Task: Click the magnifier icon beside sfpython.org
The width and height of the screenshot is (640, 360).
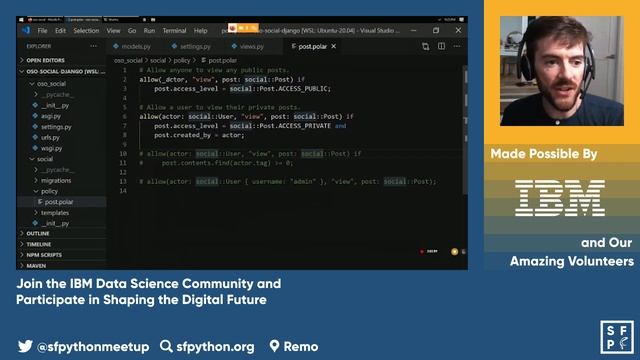Action: coord(166,346)
